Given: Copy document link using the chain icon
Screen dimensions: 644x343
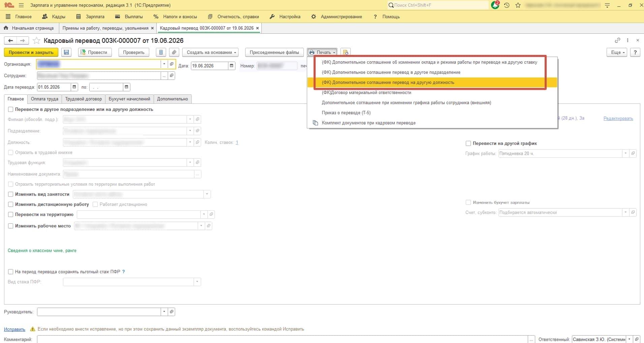Looking at the screenshot, I should (x=617, y=40).
